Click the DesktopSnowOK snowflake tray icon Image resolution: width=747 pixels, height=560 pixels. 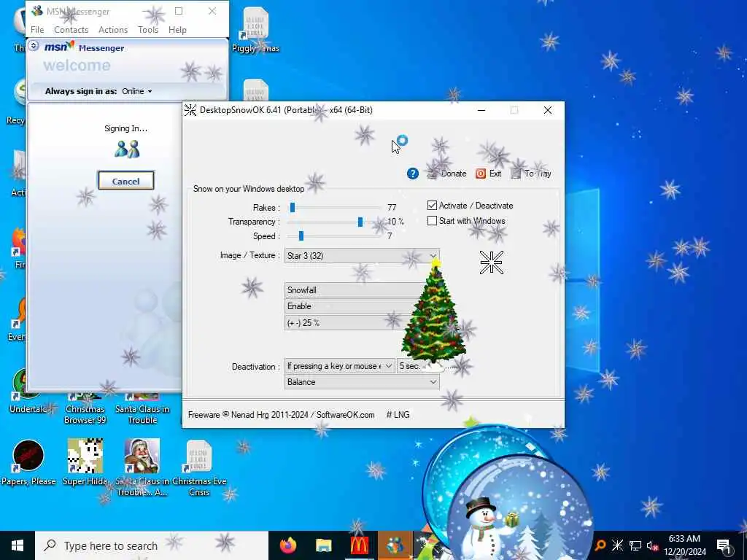[x=617, y=545]
